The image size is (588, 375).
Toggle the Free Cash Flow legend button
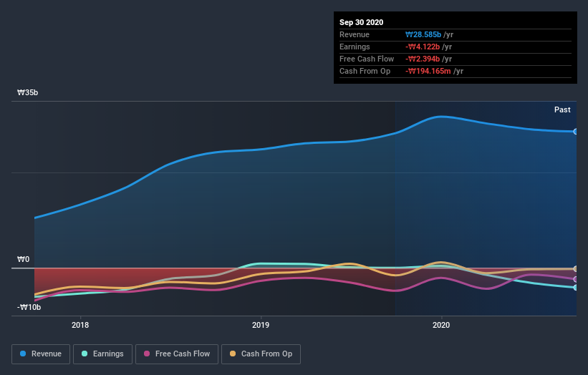(177, 354)
